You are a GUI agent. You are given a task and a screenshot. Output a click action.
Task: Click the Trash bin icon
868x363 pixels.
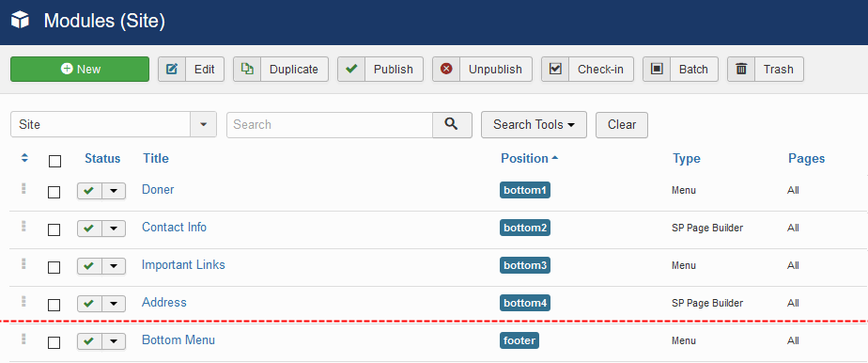[741, 70]
